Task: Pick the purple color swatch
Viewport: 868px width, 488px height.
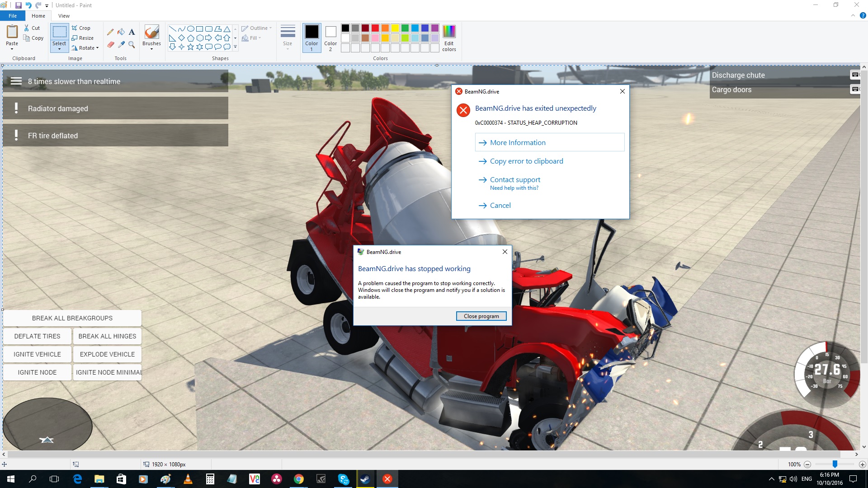Action: [x=435, y=28]
